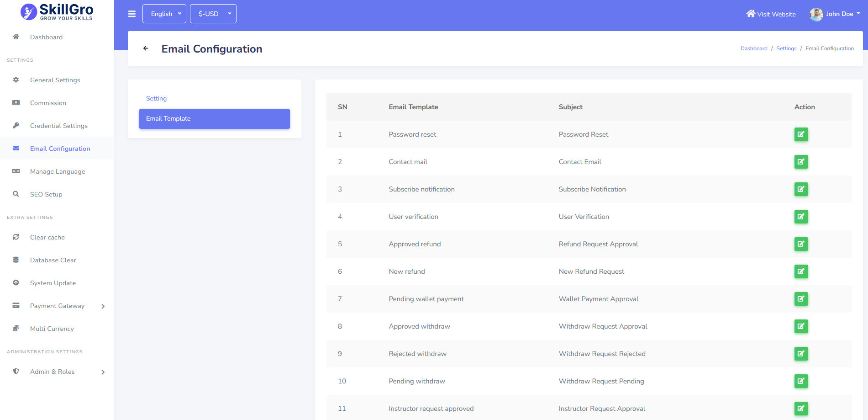This screenshot has width=868, height=420.
Task: Go to Commission settings
Action: (48, 103)
